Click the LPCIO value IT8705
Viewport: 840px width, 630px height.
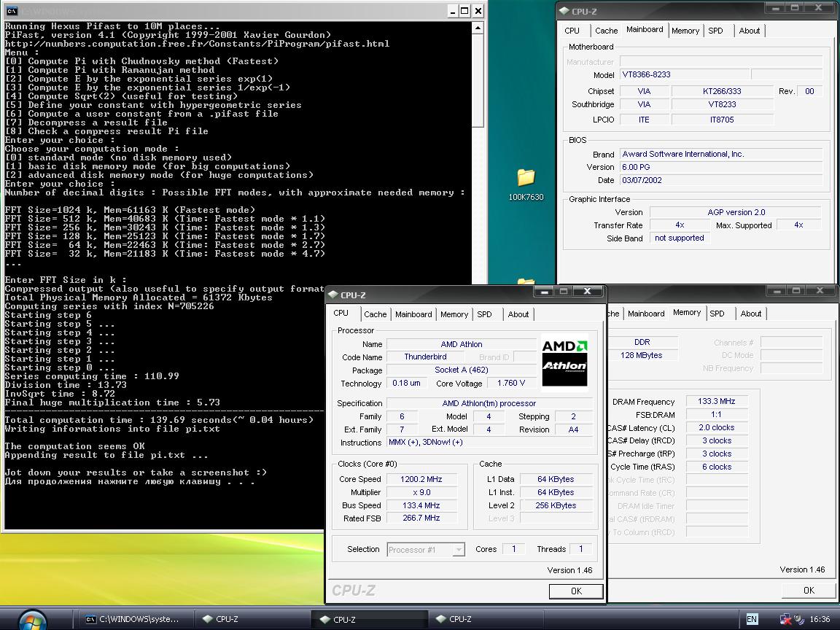pyautogui.click(x=722, y=120)
